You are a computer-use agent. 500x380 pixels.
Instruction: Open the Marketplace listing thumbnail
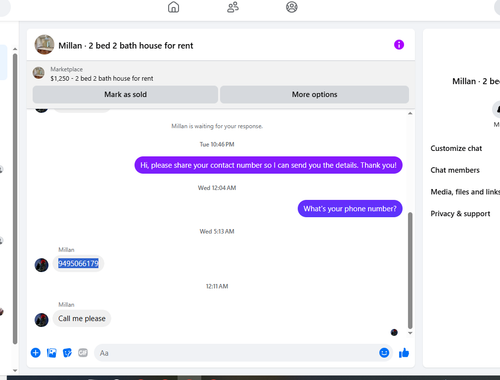click(39, 73)
